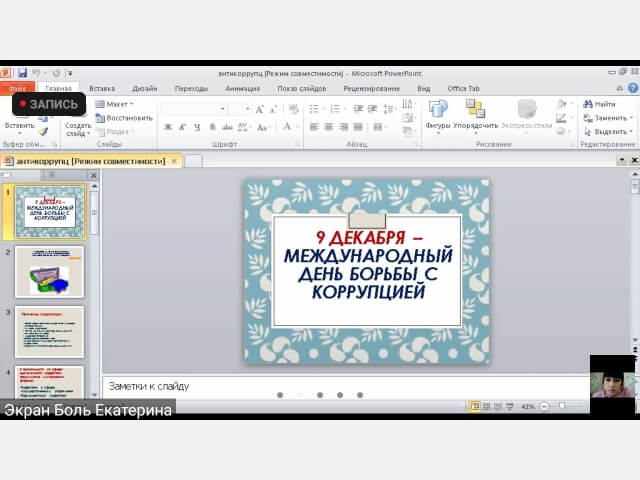
Task: Click the font color A button
Action: 287,127
